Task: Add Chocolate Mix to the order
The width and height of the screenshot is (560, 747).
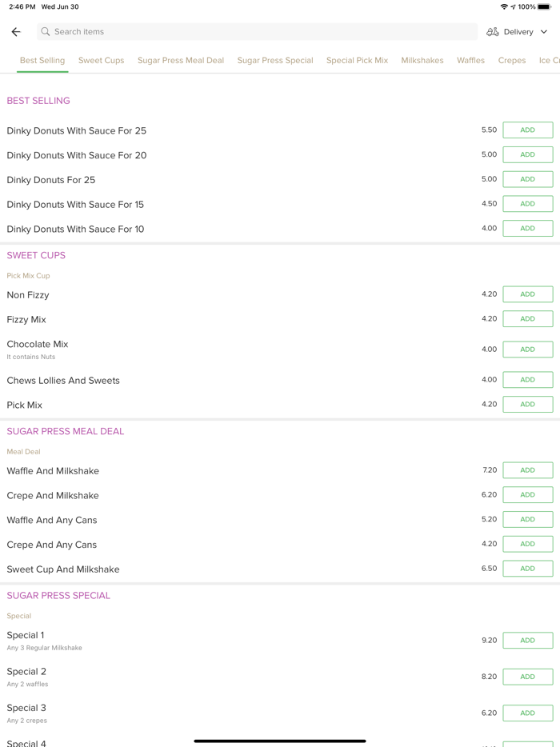Action: [x=527, y=350]
